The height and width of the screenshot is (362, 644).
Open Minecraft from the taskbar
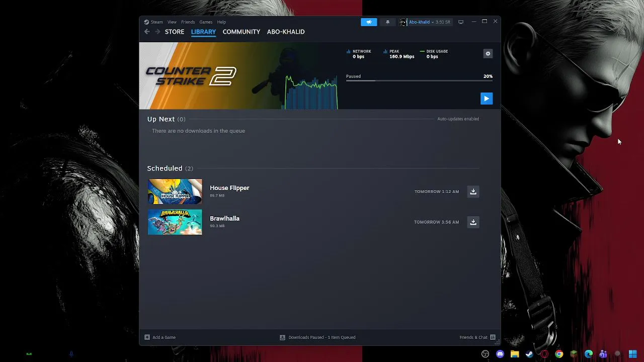(x=574, y=354)
